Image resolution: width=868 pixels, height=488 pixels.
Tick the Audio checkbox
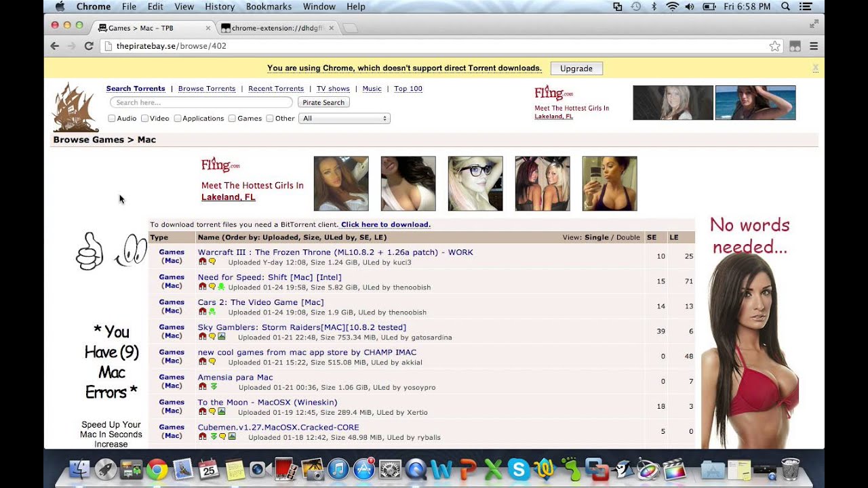click(x=112, y=118)
